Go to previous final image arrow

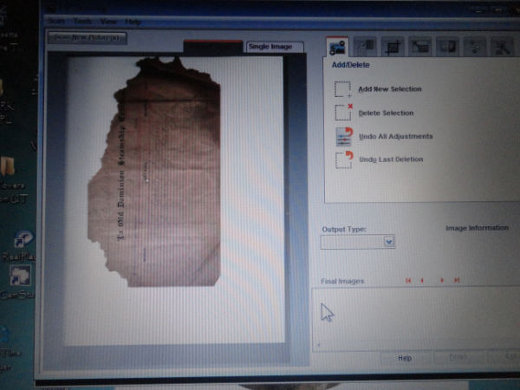point(422,280)
